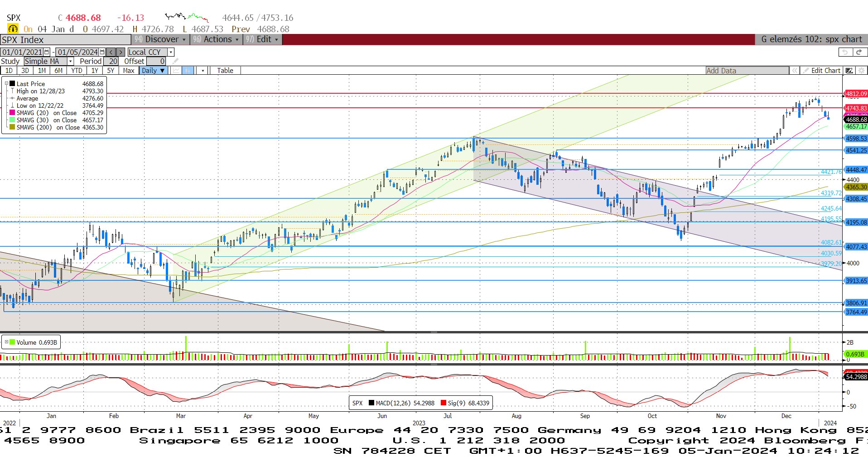Click the Edit Chart button

(821, 70)
